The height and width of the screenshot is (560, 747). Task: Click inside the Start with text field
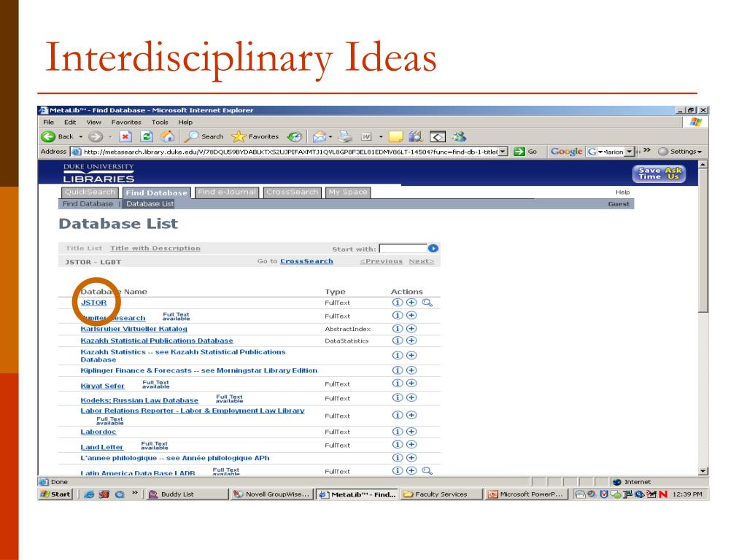coord(403,248)
